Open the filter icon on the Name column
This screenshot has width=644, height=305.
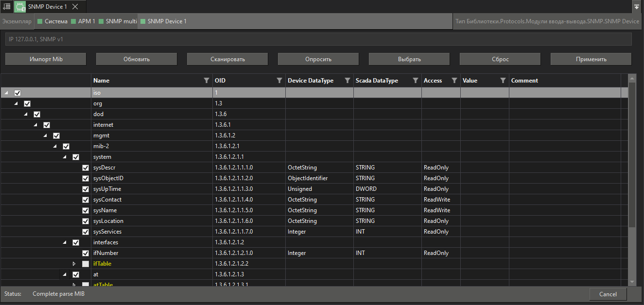pyautogui.click(x=206, y=81)
